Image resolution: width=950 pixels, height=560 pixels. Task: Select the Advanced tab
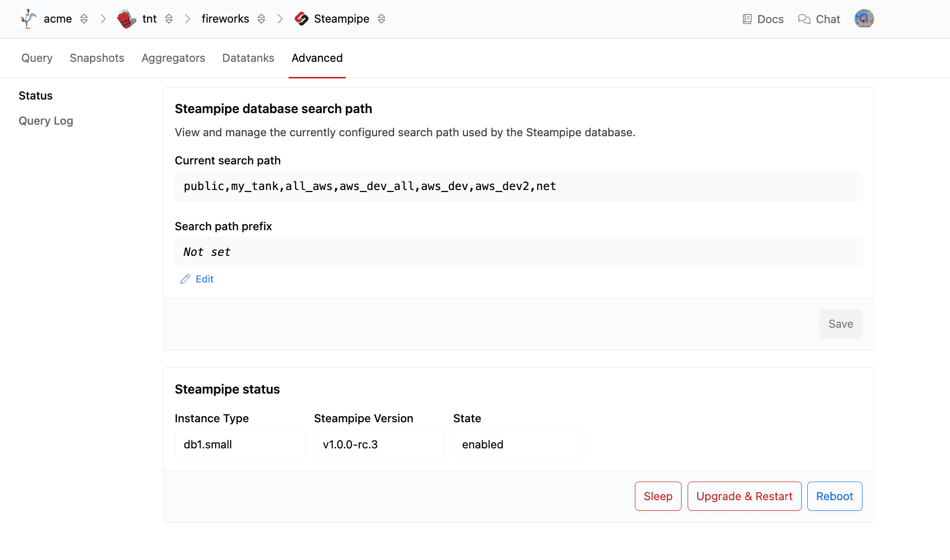pos(317,58)
